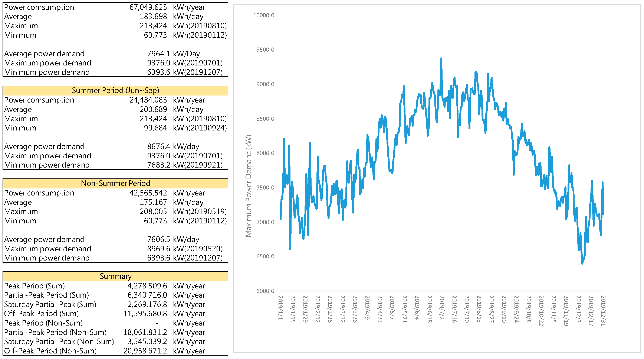Click the Off-Peak Period (Non-Sum) value 20,958,671.2
Image resolution: width=644 pixels, height=359 pixels.
tap(145, 351)
